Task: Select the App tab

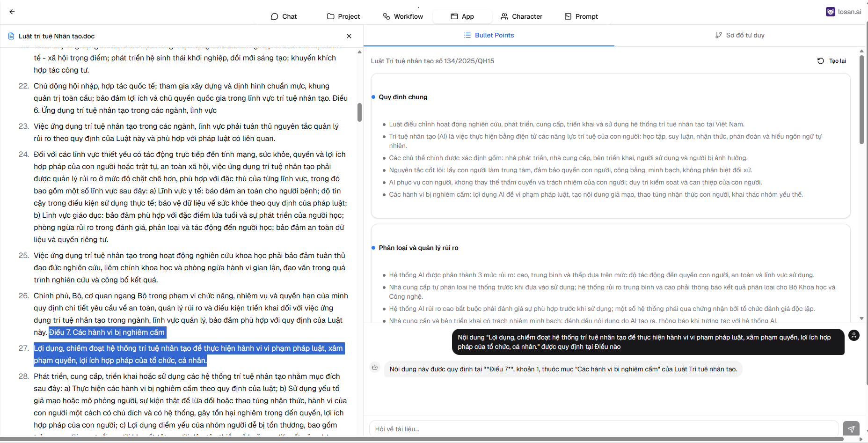Action: pos(462,16)
